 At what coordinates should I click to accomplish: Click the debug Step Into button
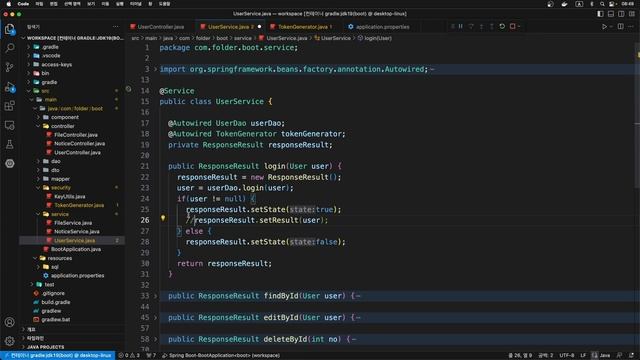pyautogui.click(x=481, y=27)
